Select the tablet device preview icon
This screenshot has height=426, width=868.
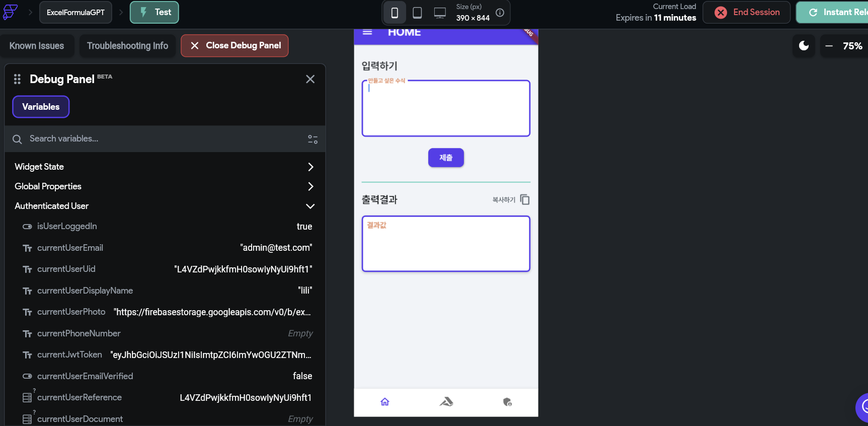pyautogui.click(x=417, y=13)
